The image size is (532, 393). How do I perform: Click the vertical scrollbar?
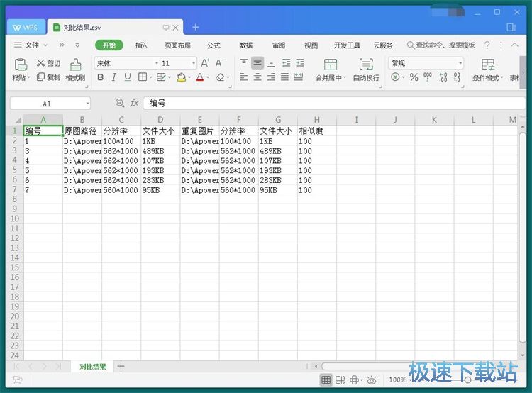pyautogui.click(x=522, y=238)
